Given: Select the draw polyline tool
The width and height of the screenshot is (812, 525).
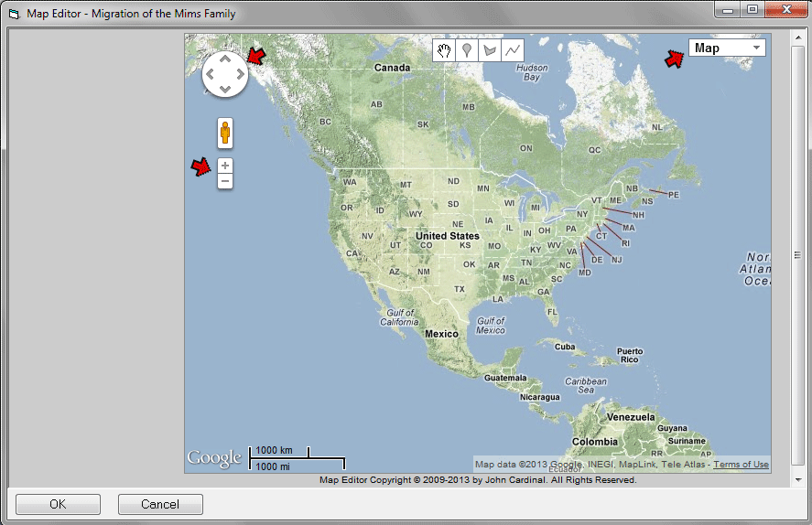Looking at the screenshot, I should pos(512,50).
